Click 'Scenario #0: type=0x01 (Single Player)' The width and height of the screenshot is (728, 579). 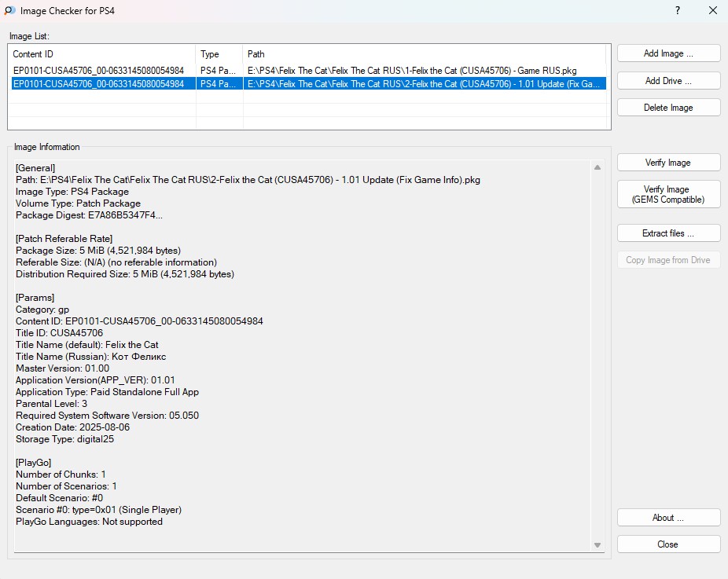[x=98, y=510]
